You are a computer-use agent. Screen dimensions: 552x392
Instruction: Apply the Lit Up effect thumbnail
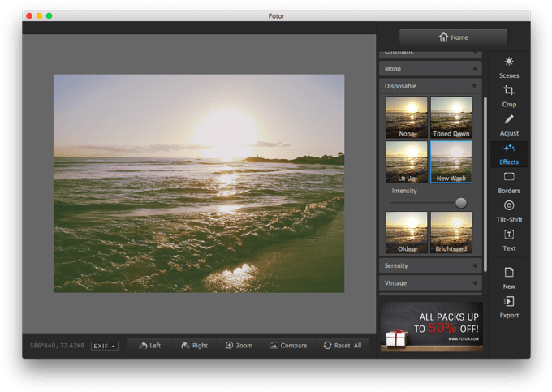pyautogui.click(x=407, y=162)
